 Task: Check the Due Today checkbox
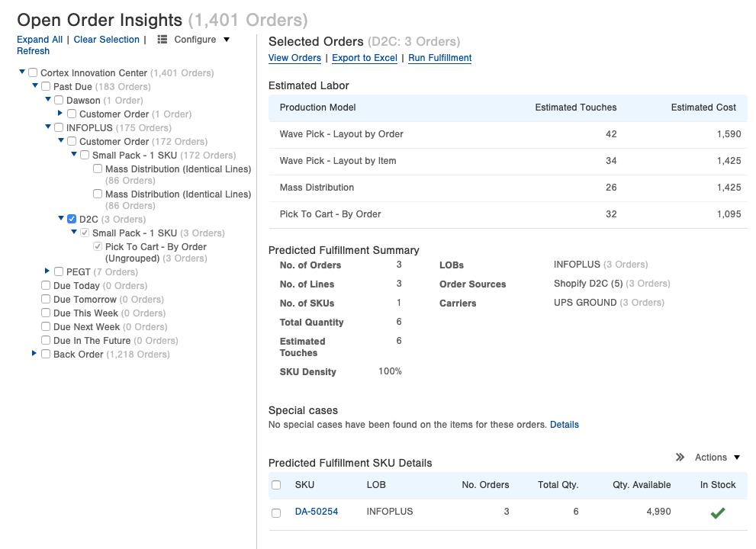(46, 286)
